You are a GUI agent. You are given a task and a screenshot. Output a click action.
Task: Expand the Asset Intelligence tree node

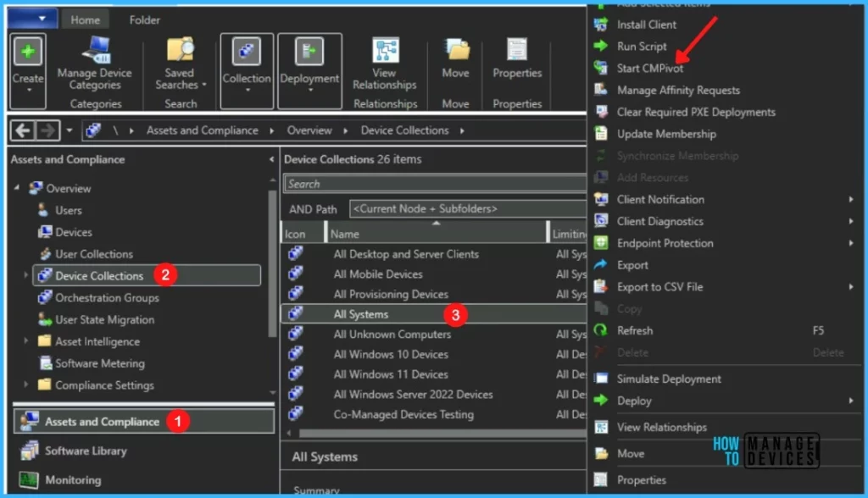click(26, 340)
